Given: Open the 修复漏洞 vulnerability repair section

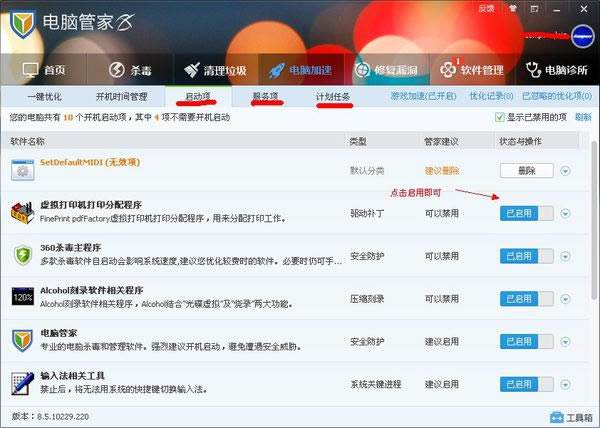Looking at the screenshot, I should (385, 70).
